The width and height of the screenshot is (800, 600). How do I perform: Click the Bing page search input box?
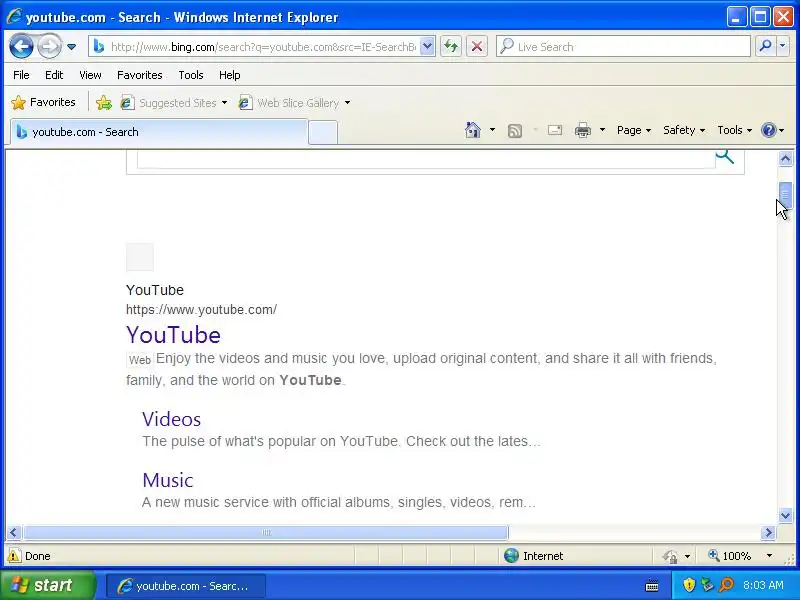click(426, 159)
